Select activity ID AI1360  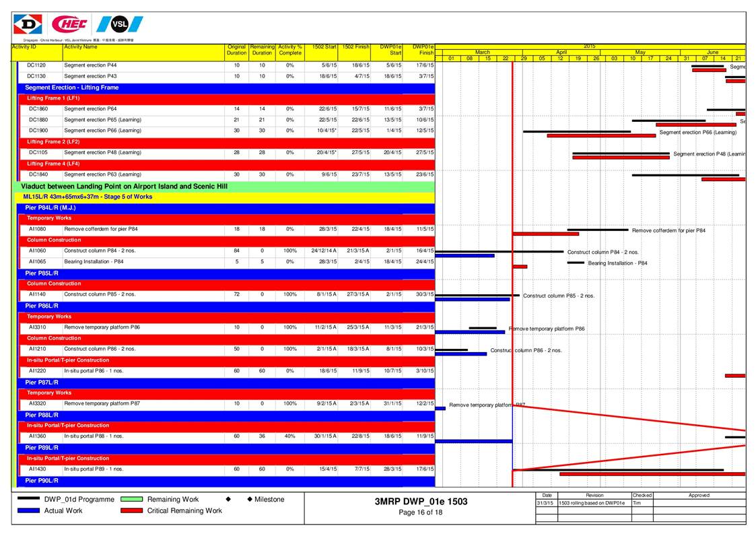pyautogui.click(x=37, y=436)
